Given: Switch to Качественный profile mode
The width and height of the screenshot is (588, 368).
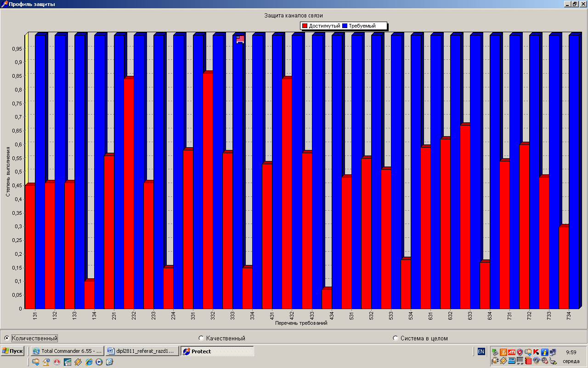Looking at the screenshot, I should 201,338.
